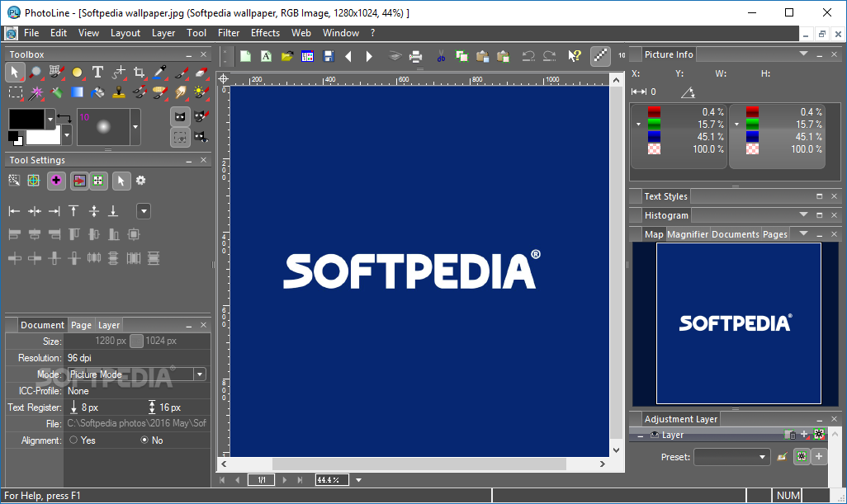Select the Zoom magnifier tool

35,72
